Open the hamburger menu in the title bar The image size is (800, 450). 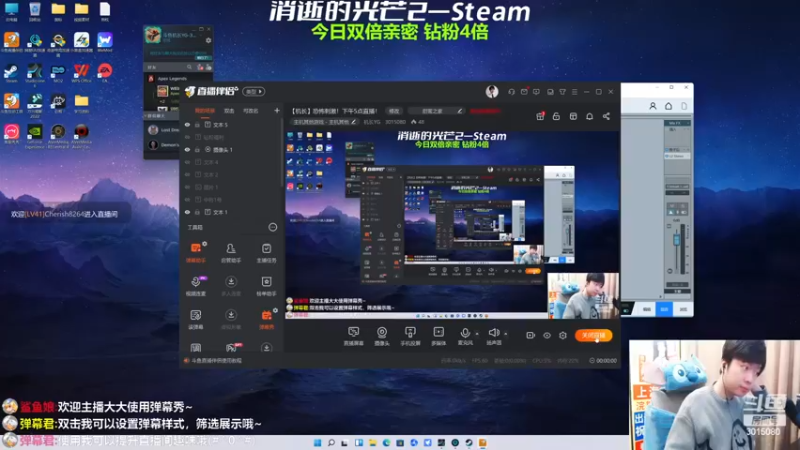click(574, 92)
